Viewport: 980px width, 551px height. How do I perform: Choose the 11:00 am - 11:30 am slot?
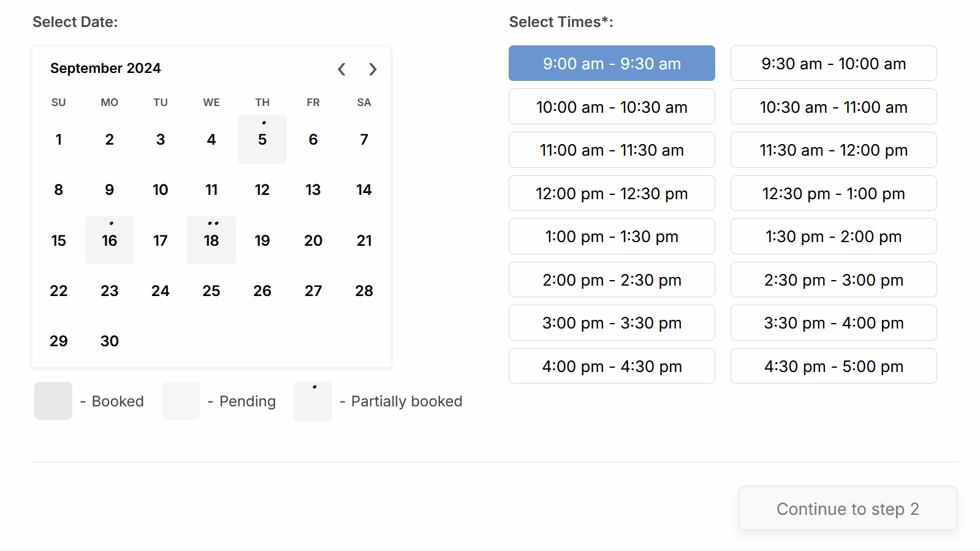pos(611,150)
